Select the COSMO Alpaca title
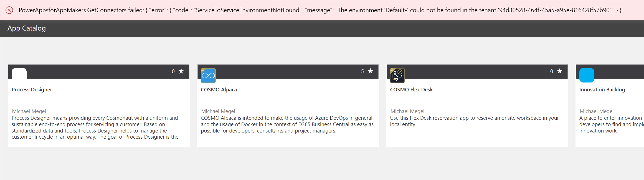The width and height of the screenshot is (644, 180). [219, 90]
